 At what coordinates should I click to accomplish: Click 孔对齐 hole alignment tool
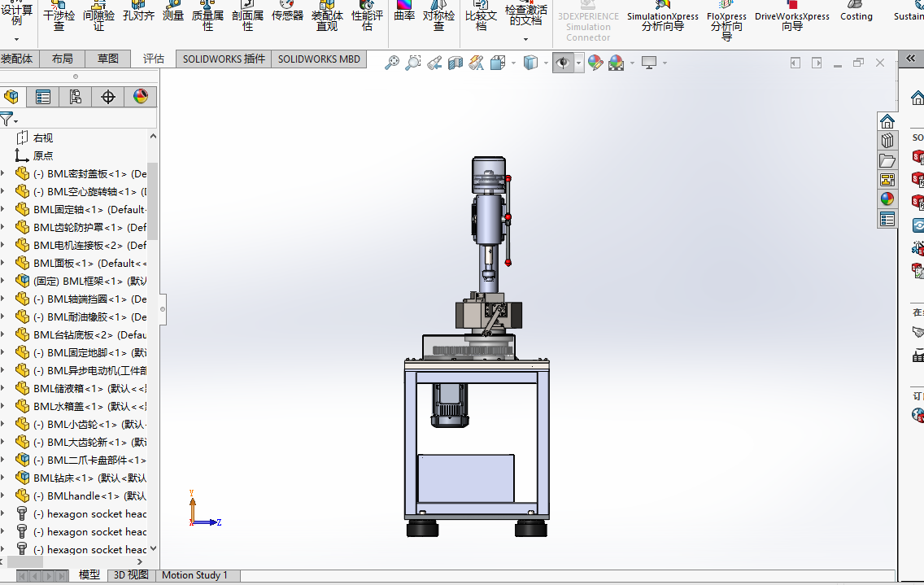(x=138, y=11)
